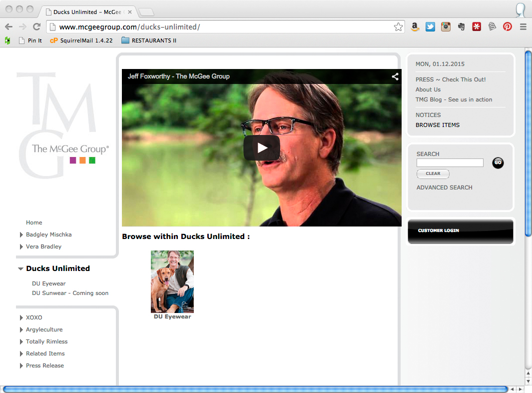Open the Twitter extension
The height and width of the screenshot is (393, 532).
point(430,27)
